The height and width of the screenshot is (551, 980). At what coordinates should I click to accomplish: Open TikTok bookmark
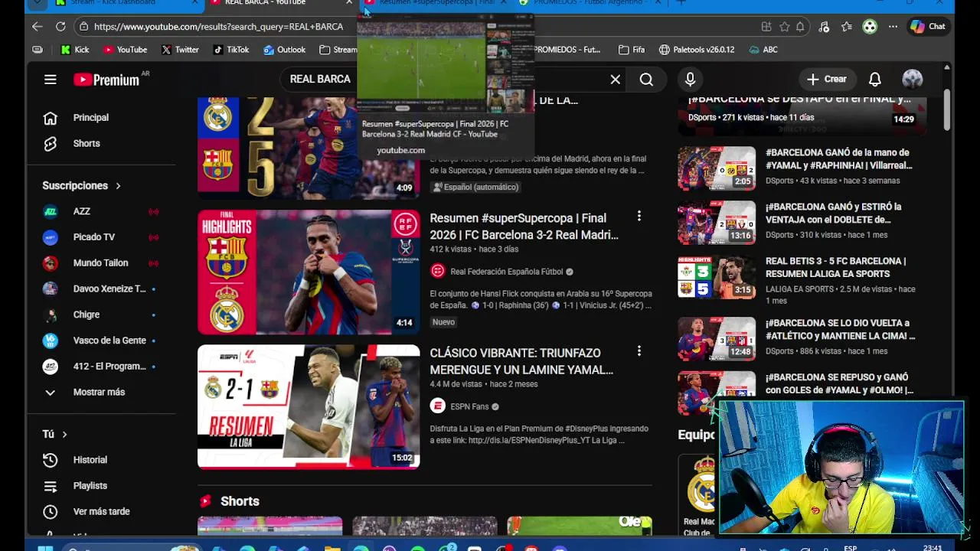point(231,50)
